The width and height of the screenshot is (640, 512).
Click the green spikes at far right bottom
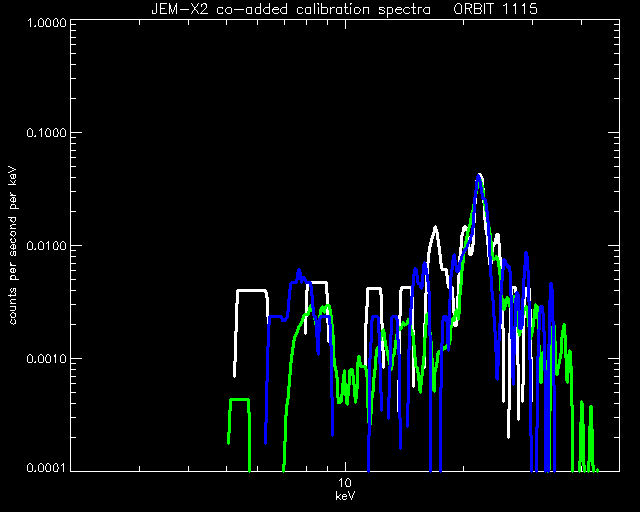click(x=586, y=437)
